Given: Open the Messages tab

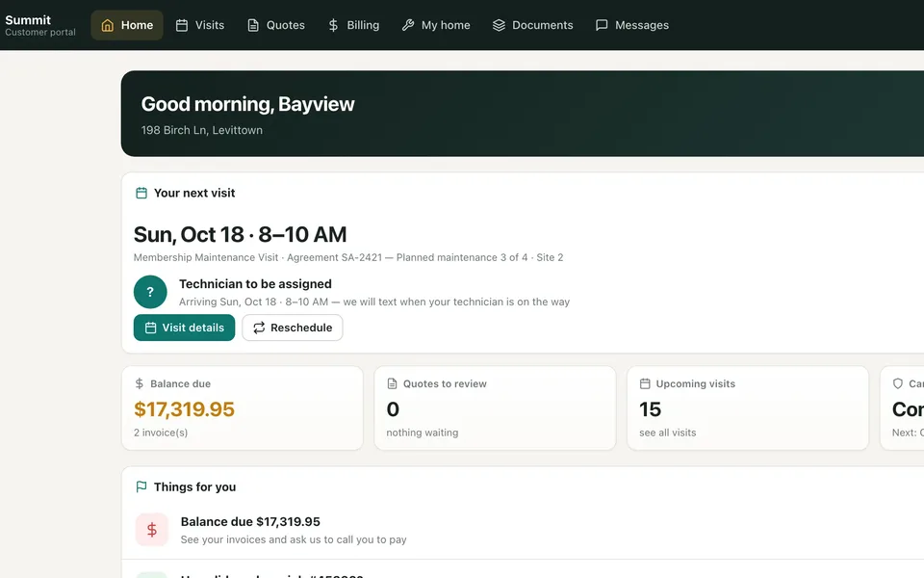Looking at the screenshot, I should point(631,25).
